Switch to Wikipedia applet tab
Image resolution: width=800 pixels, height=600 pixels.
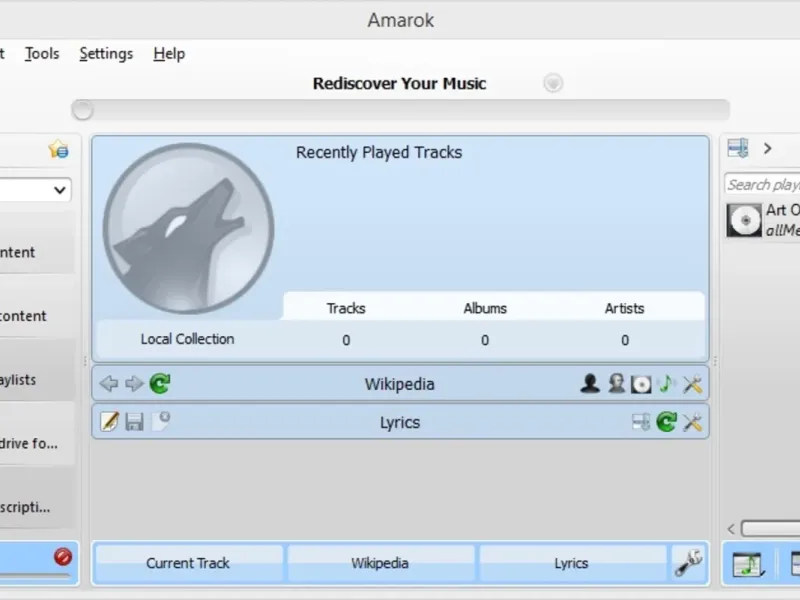click(x=380, y=563)
